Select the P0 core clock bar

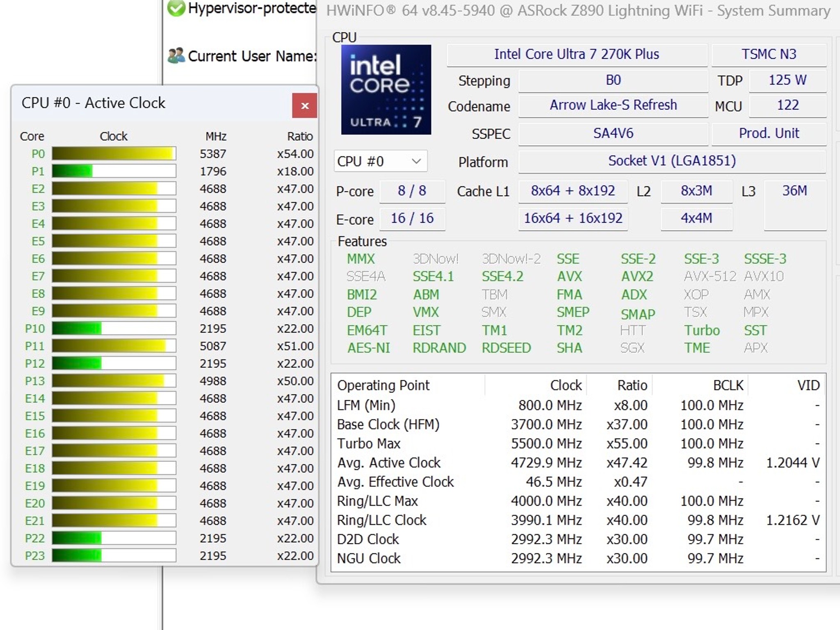click(114, 154)
